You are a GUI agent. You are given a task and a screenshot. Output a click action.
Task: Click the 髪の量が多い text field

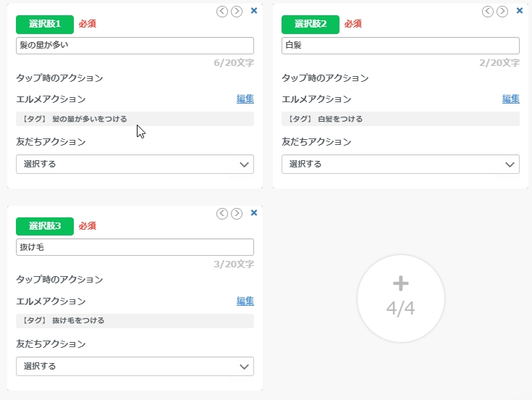[135, 46]
